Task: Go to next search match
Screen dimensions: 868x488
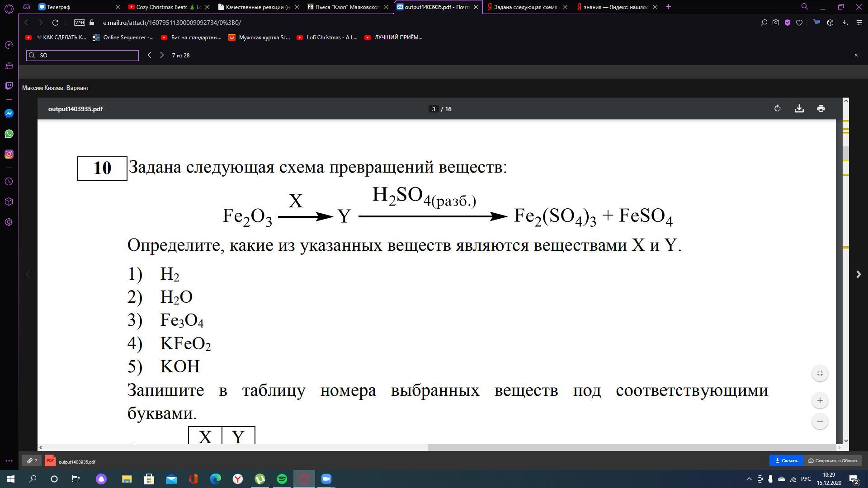Action: point(162,55)
